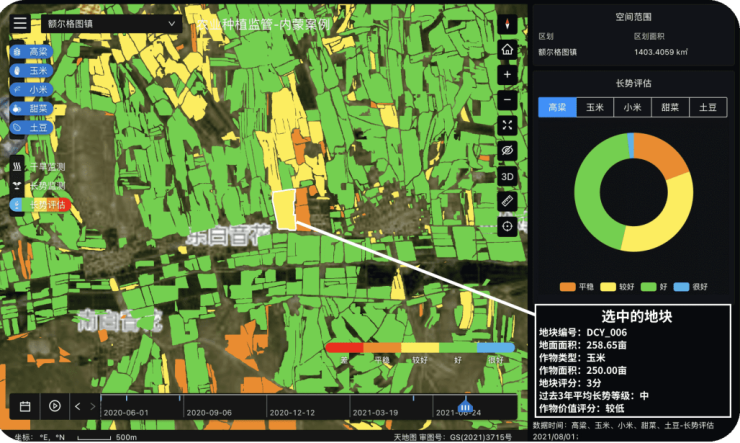This screenshot has width=740, height=443.
Task: Click 作物面积 250.00亩 text
Action: 583,370
